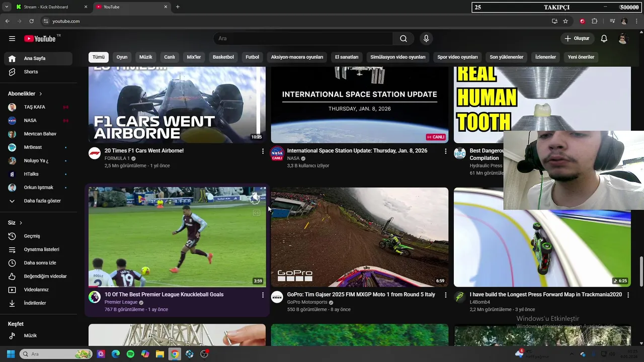Open the Premier League Knuckleball Goals thumbnail

(x=177, y=237)
